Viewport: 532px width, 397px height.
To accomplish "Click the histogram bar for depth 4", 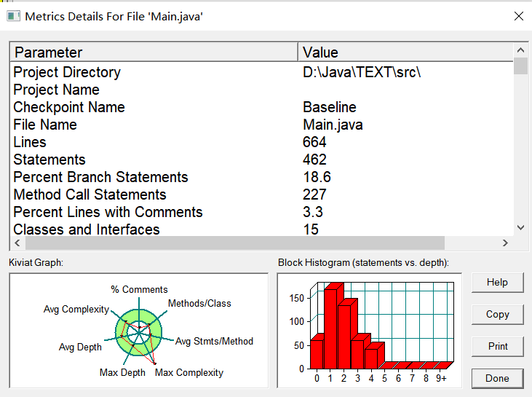I will tap(371, 358).
